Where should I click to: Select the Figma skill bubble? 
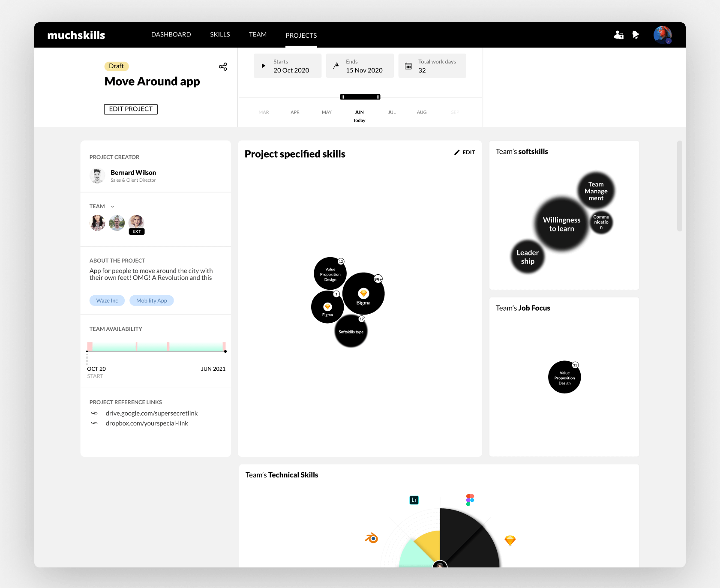coord(327,307)
